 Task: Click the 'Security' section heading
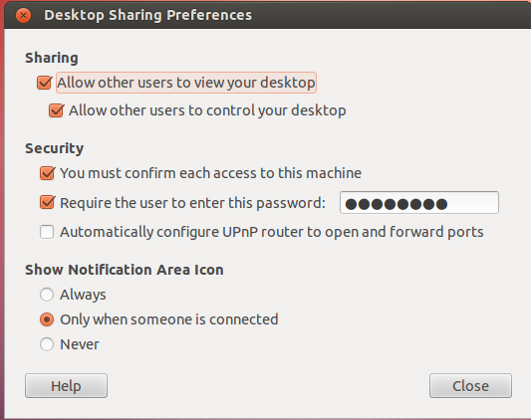point(54,148)
